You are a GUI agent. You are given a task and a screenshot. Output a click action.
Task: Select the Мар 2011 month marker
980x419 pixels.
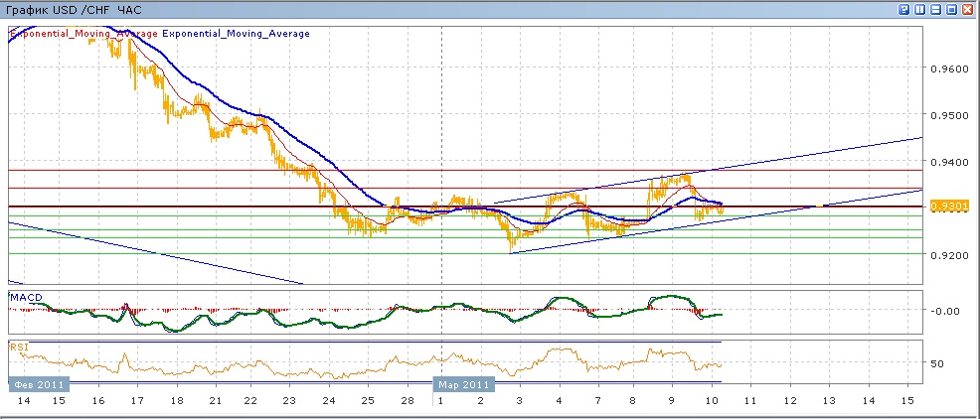tap(462, 382)
